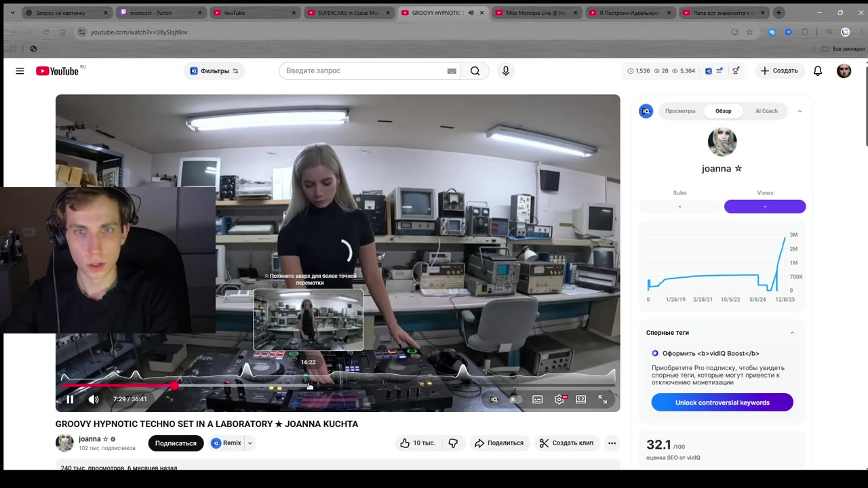
Task: Bookmark this page with the star
Action: click(x=749, y=32)
